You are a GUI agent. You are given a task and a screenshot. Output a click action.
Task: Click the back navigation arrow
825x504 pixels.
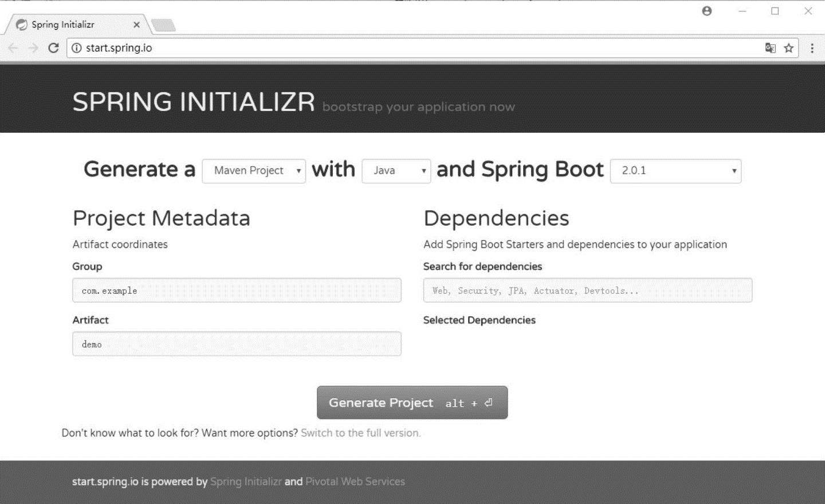pyautogui.click(x=14, y=48)
